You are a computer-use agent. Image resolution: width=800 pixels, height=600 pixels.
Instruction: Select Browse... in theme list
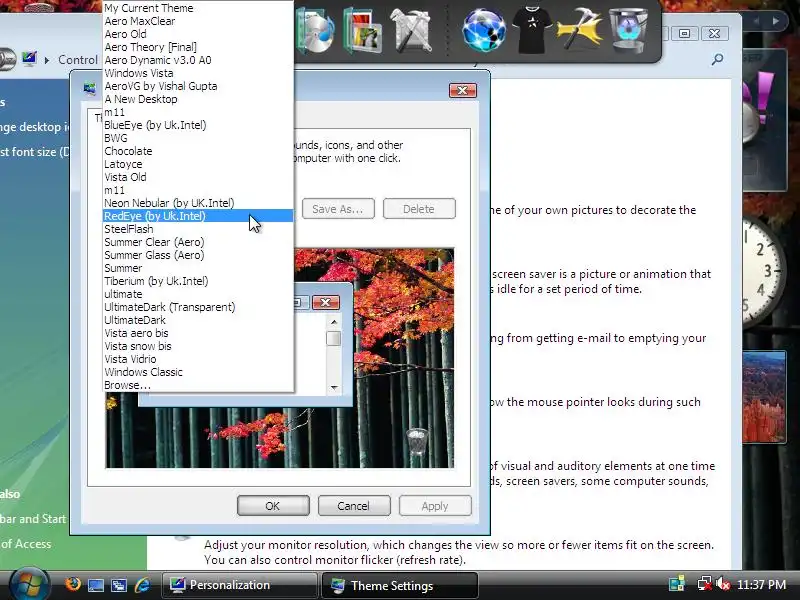click(198, 385)
